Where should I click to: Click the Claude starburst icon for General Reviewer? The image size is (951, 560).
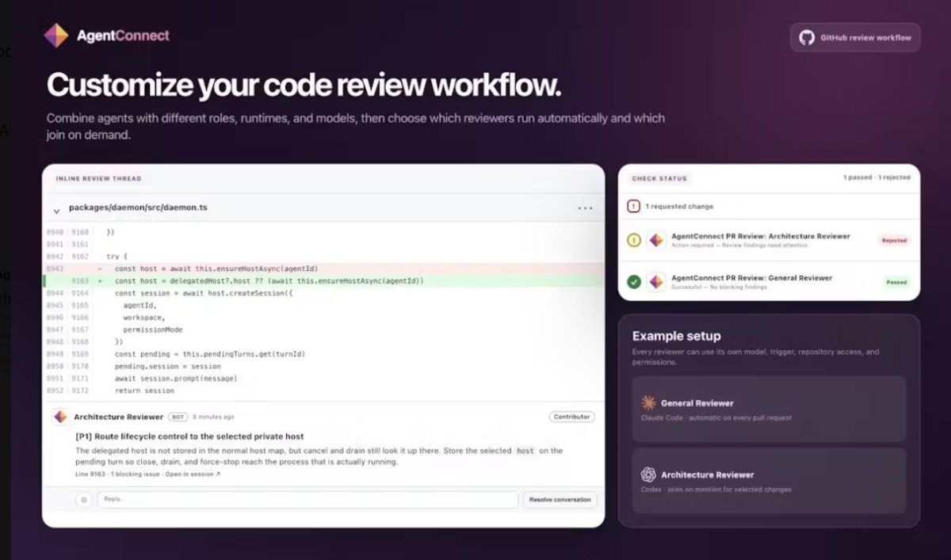[648, 402]
